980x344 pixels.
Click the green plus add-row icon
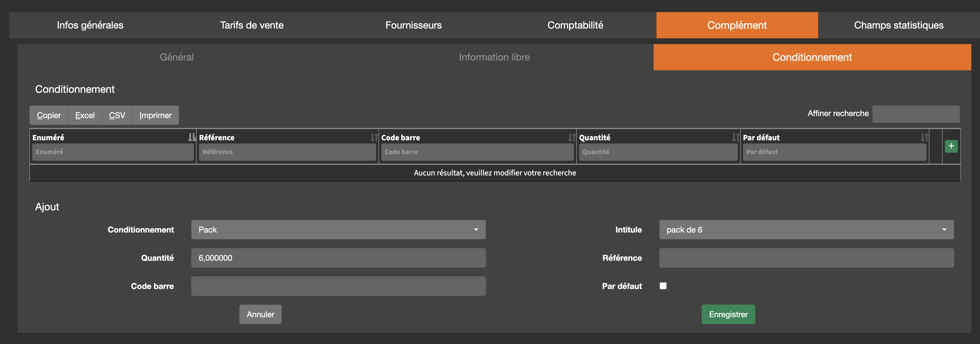pos(951,146)
